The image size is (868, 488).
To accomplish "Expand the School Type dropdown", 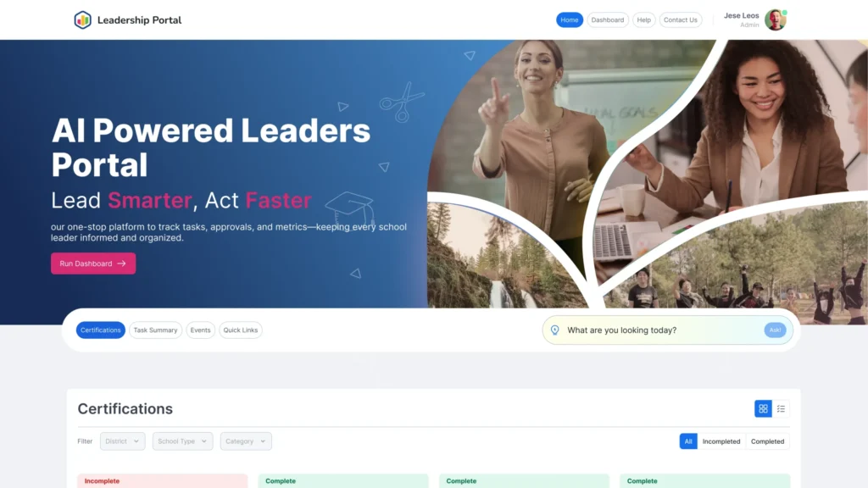I will (x=183, y=441).
